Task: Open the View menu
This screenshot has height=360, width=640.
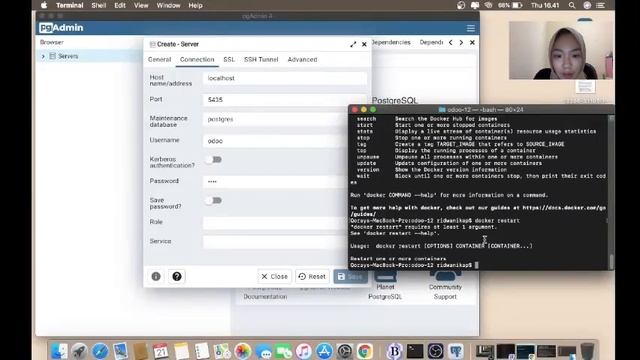Action: pyautogui.click(x=141, y=5)
